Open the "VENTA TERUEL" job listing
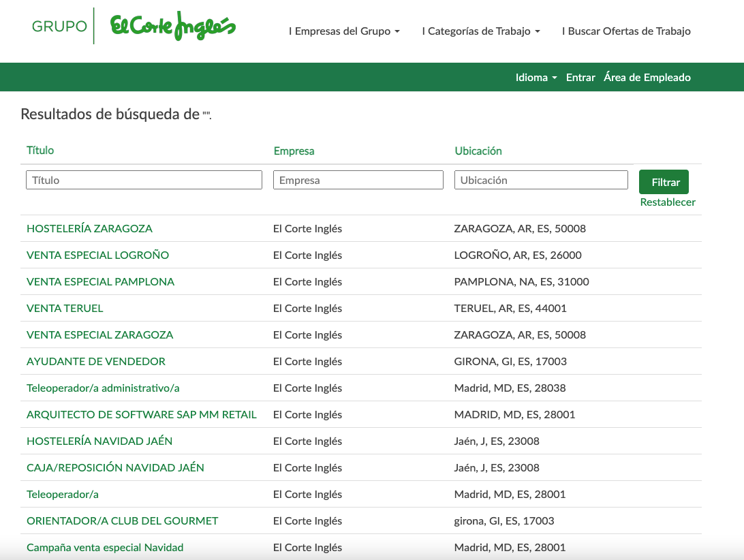This screenshot has height=560, width=744. click(x=65, y=308)
